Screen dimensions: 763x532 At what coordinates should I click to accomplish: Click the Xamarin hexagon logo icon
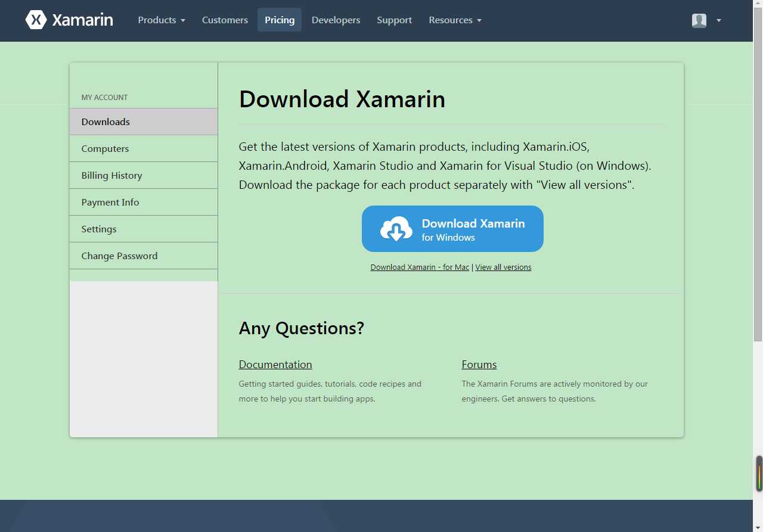[36, 20]
